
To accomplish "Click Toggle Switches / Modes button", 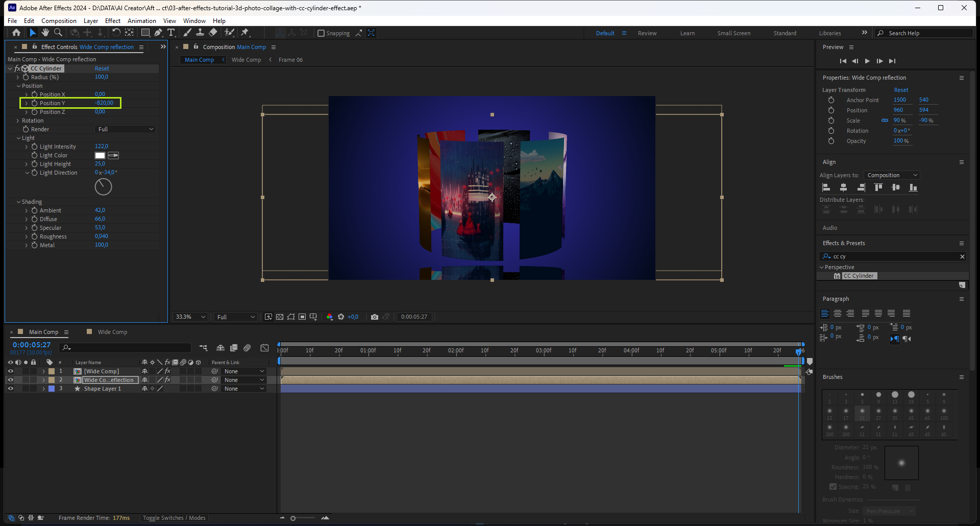I will [x=174, y=518].
